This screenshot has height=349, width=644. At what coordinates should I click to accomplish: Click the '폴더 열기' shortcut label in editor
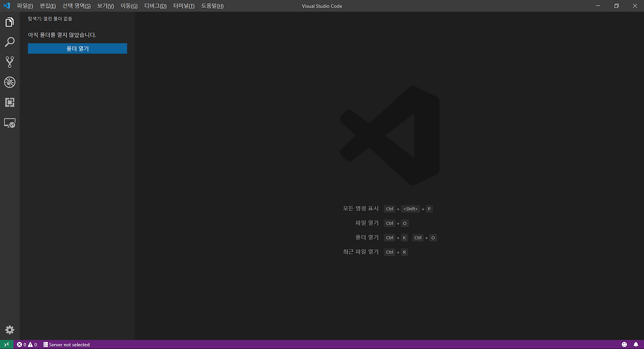(367, 238)
